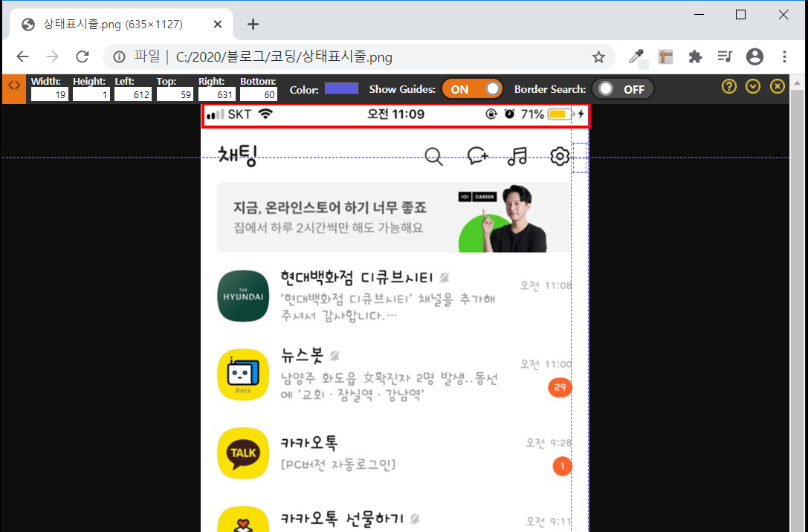Edit the Height field value
Image resolution: width=808 pixels, height=532 pixels.
[x=91, y=95]
